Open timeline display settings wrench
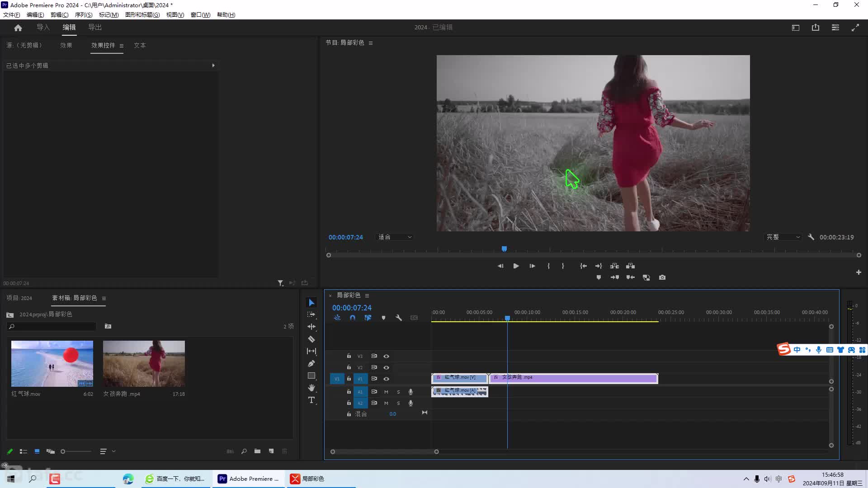This screenshot has height=488, width=868. coord(399,318)
